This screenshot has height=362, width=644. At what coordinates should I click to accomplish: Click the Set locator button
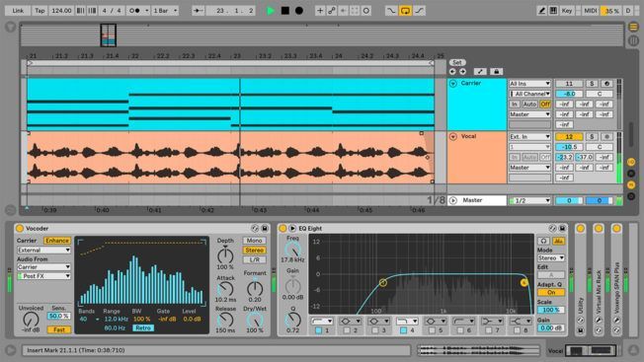[457, 62]
